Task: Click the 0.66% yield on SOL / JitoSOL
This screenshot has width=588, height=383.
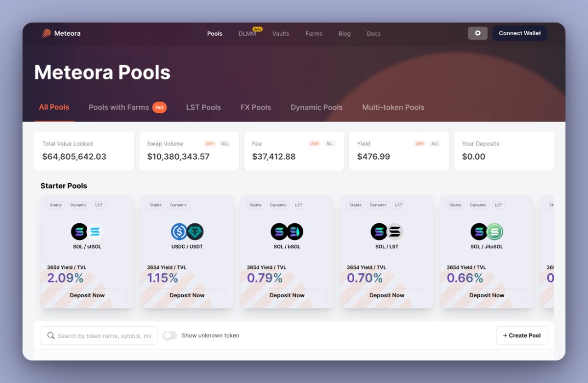Action: [465, 278]
